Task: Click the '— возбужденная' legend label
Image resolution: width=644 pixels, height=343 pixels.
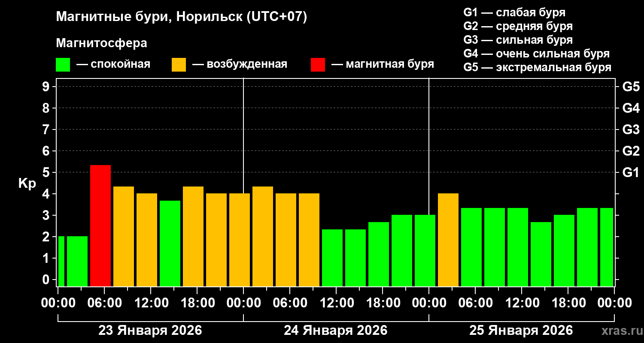Action: coord(240,64)
